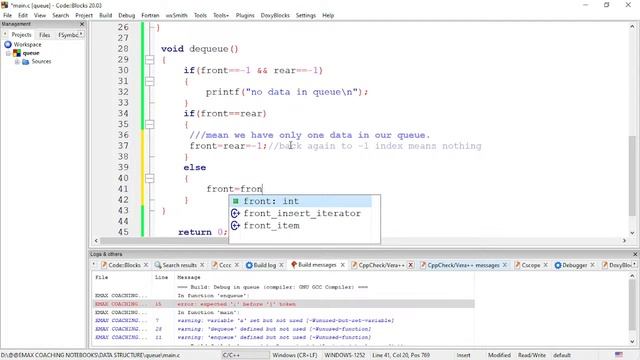Viewport: 640px width, 360px height.
Task: Switch to the CppCheck/Vera++ tab
Action: point(378,265)
